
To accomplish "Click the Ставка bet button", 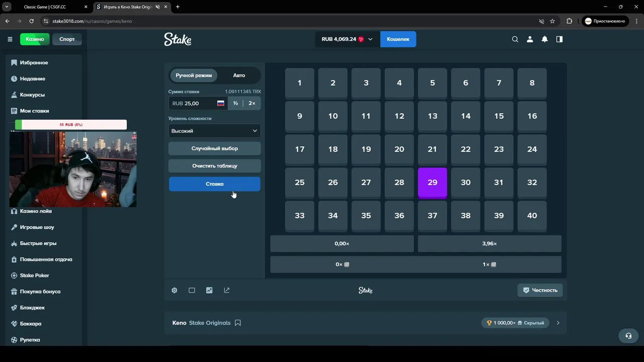I will [214, 184].
